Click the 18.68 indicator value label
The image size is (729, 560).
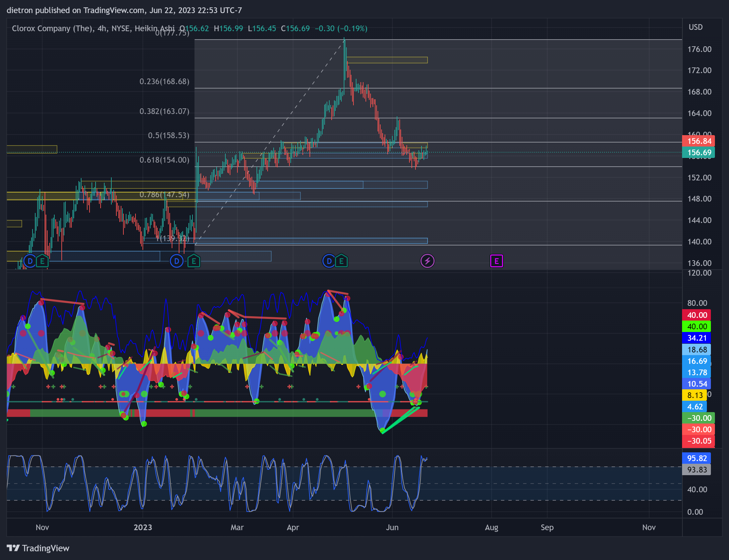697,350
